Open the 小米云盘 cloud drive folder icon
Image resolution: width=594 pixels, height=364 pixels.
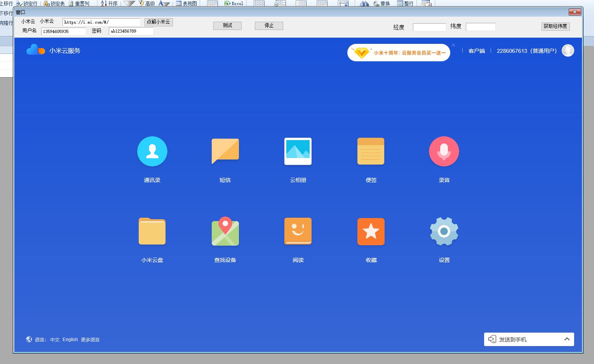click(x=152, y=231)
